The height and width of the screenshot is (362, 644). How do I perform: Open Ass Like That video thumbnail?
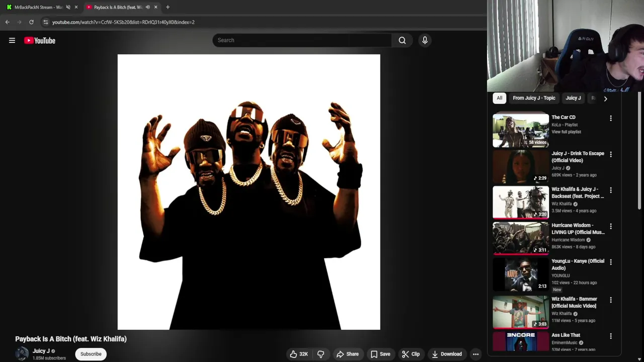(521, 341)
